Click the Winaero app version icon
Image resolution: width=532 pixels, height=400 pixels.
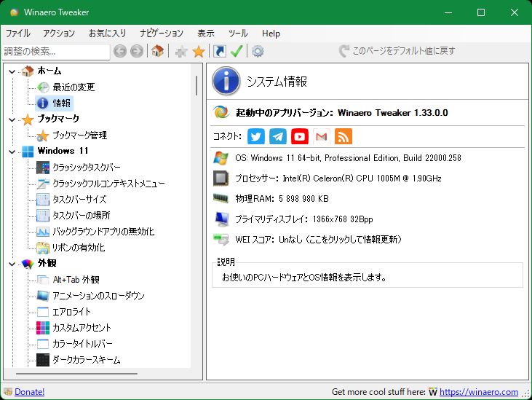221,112
